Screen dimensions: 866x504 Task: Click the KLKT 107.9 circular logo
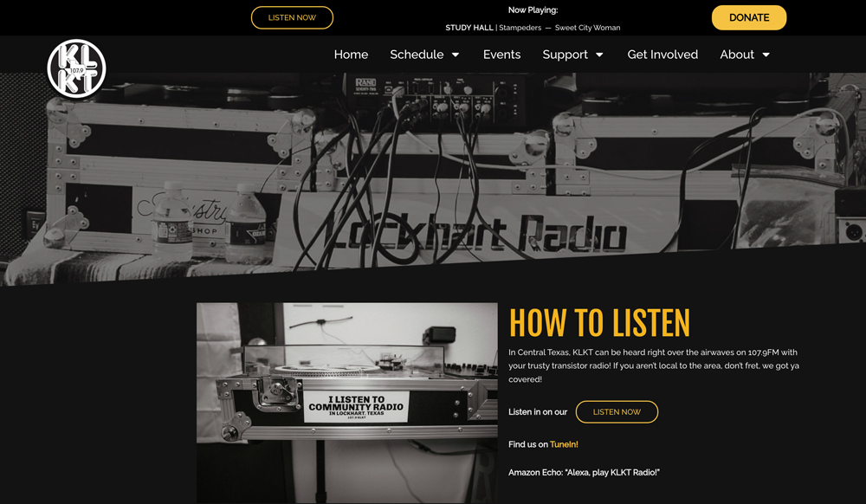click(76, 68)
